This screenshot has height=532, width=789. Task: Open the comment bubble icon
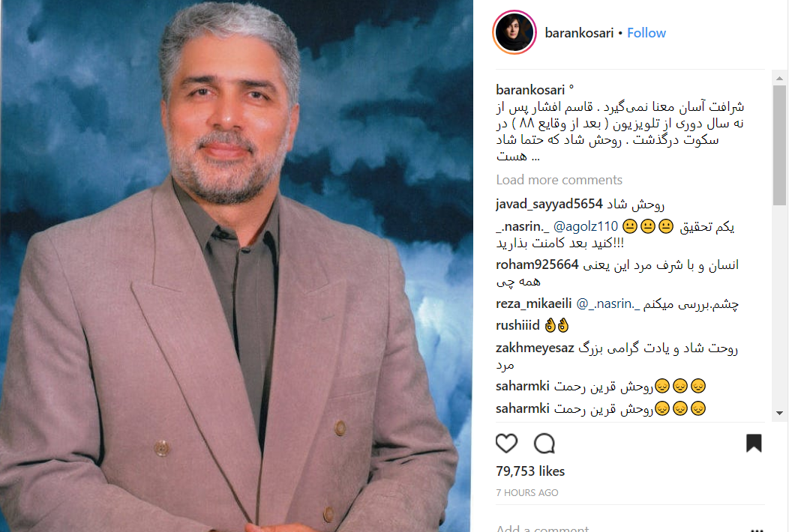(x=544, y=444)
